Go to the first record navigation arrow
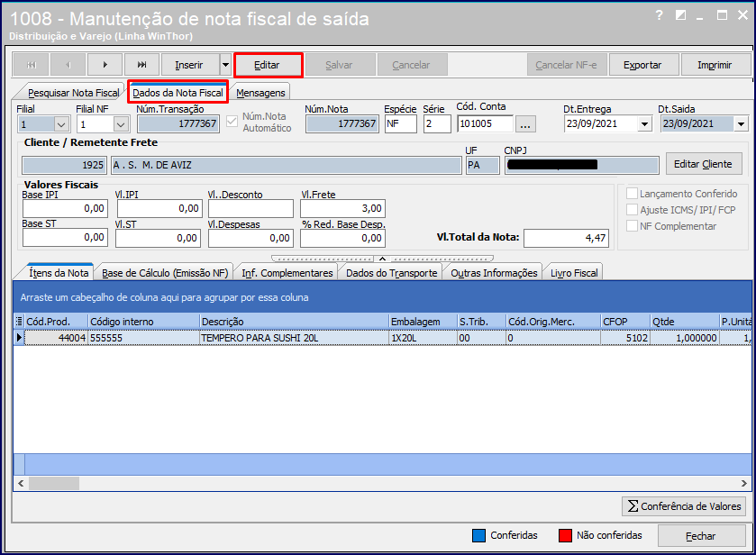Screen dimensions: 756x555 coord(32,65)
